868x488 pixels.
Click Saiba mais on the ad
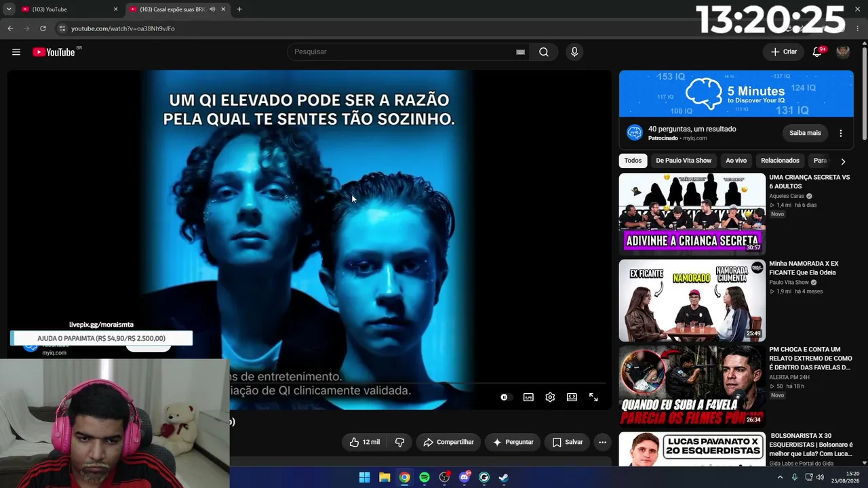click(x=805, y=134)
